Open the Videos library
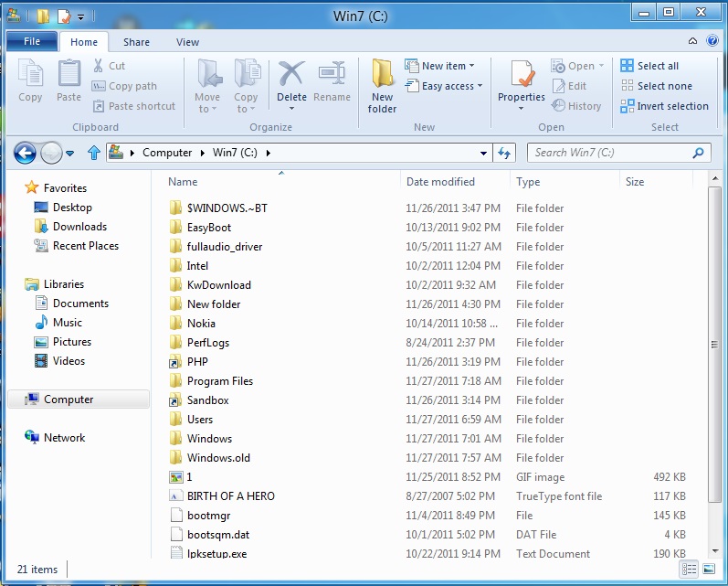Viewport: 728px width, 586px height. click(x=59, y=361)
